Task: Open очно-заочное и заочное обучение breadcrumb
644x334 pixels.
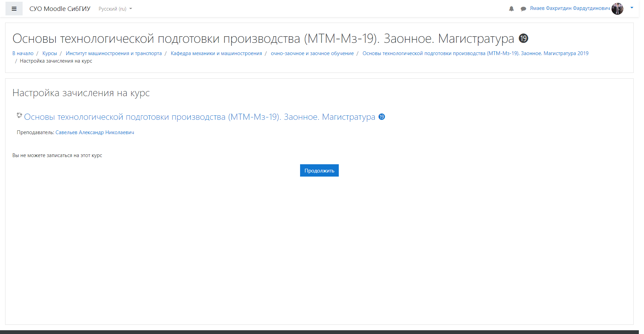Action: coord(312,53)
